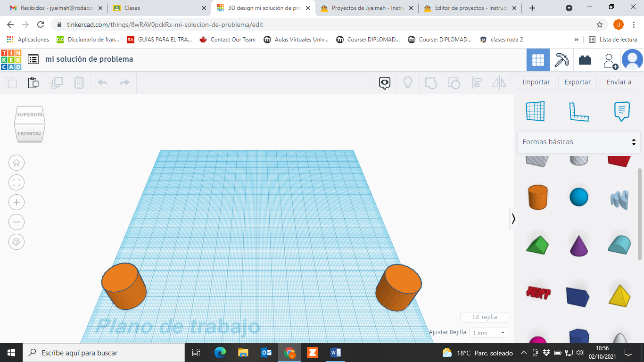Open the user profile avatar
644x362 pixels.
[632, 60]
